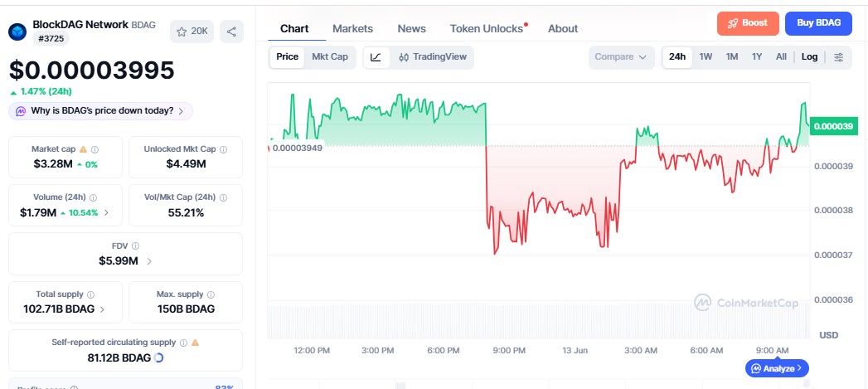This screenshot has height=389, width=868.
Task: Click the Boost button
Action: (748, 23)
